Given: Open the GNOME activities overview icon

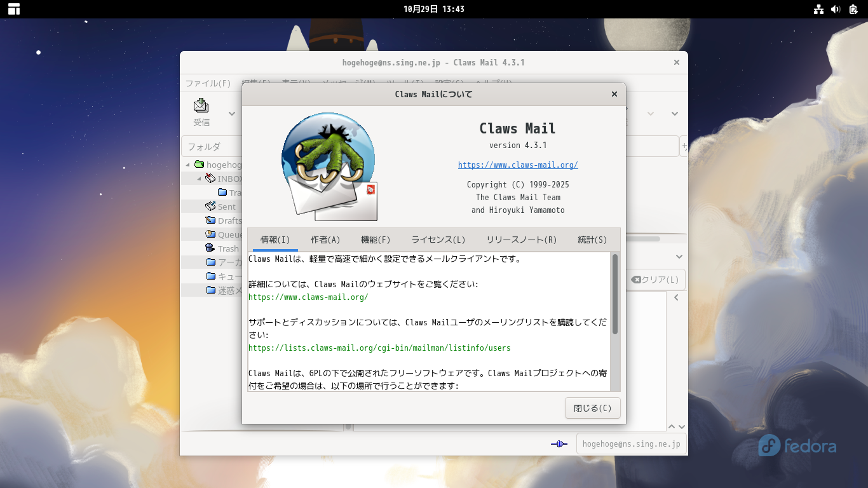Looking at the screenshot, I should tap(14, 9).
